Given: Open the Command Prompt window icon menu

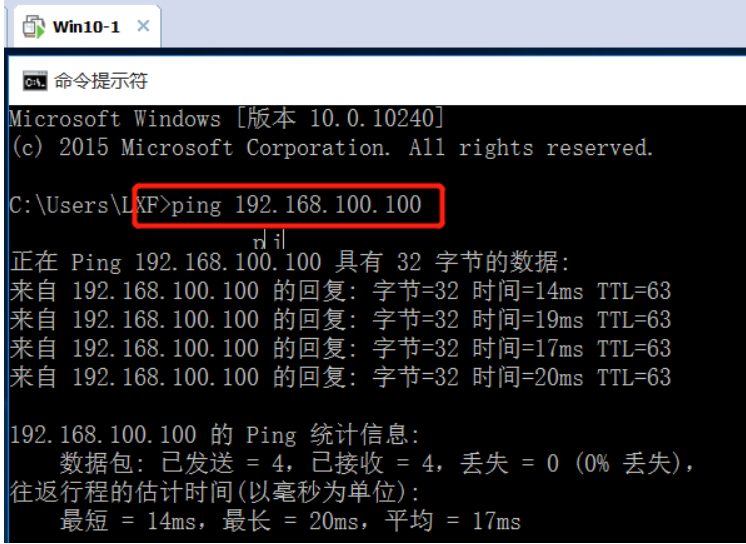Looking at the screenshot, I should click(x=35, y=81).
